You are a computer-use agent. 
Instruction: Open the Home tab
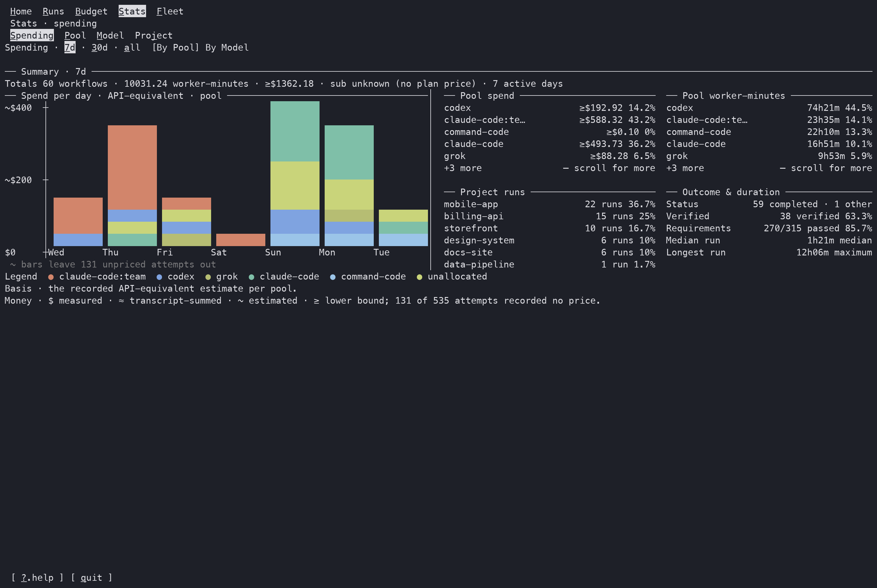21,12
